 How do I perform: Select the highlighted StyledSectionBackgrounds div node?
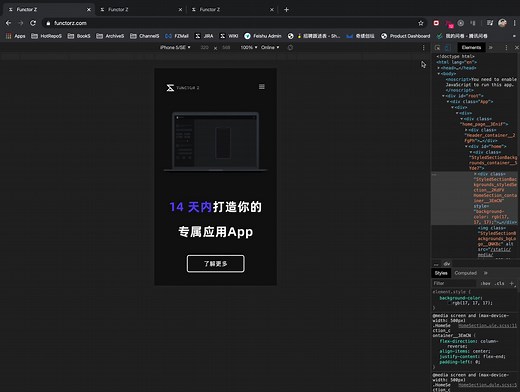475,198
